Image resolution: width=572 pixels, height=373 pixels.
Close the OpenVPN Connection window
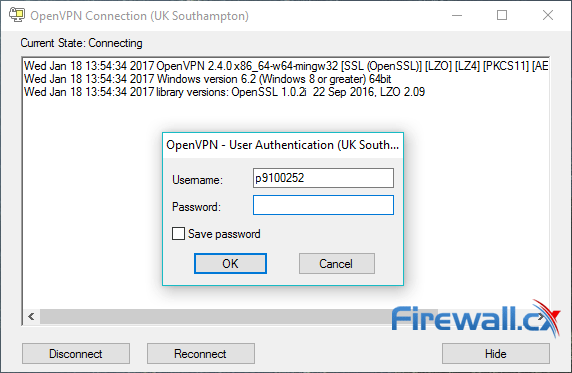tap(548, 15)
